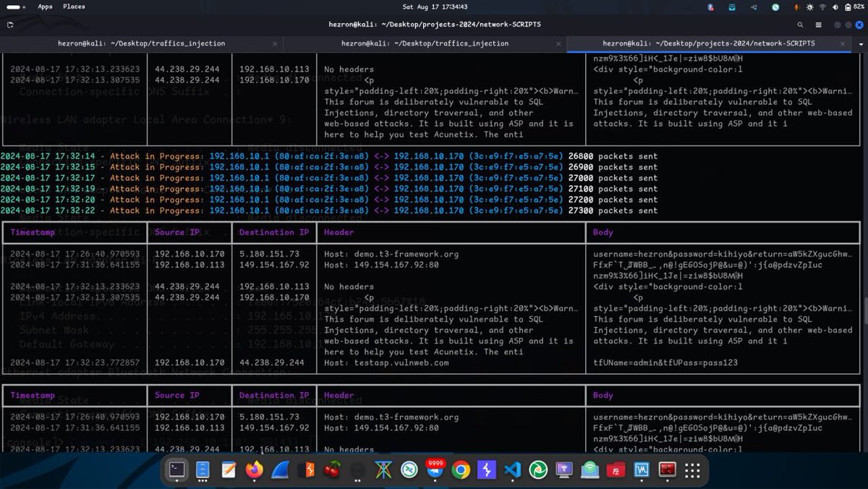This screenshot has width=868, height=489.
Task: Launch Google Chrome from the dock
Action: tap(461, 470)
